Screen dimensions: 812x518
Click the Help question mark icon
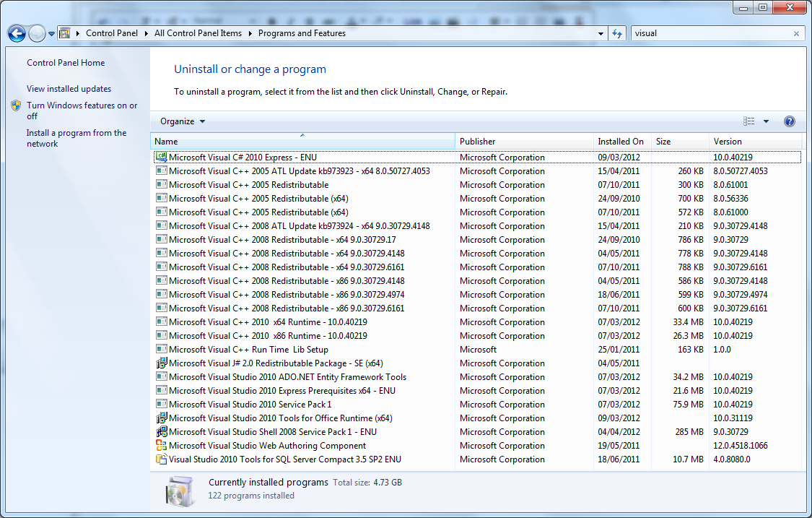tap(789, 121)
